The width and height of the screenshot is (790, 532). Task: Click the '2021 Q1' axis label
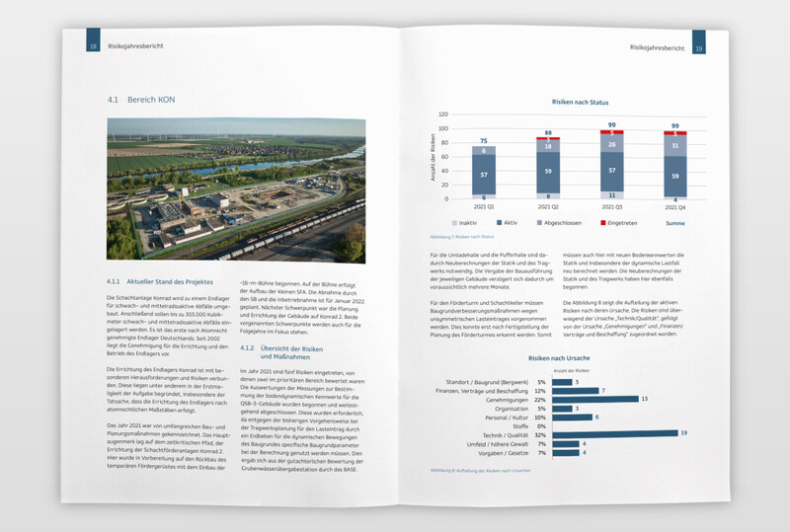pos(484,207)
